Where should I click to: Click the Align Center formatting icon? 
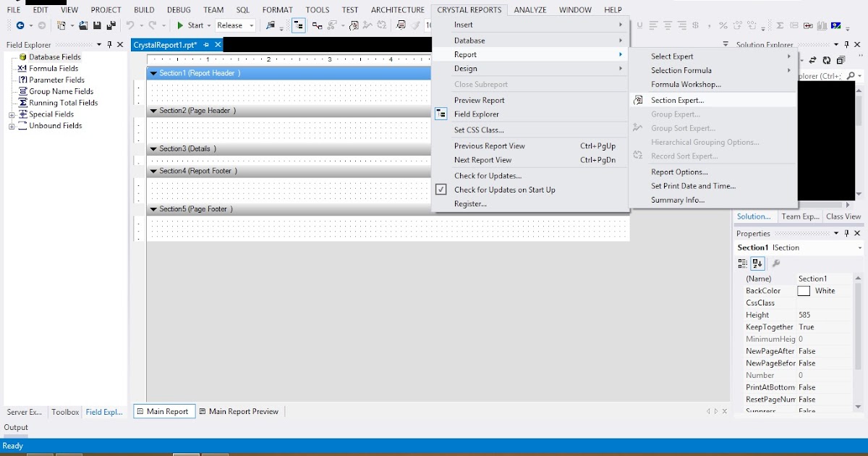click(x=668, y=26)
